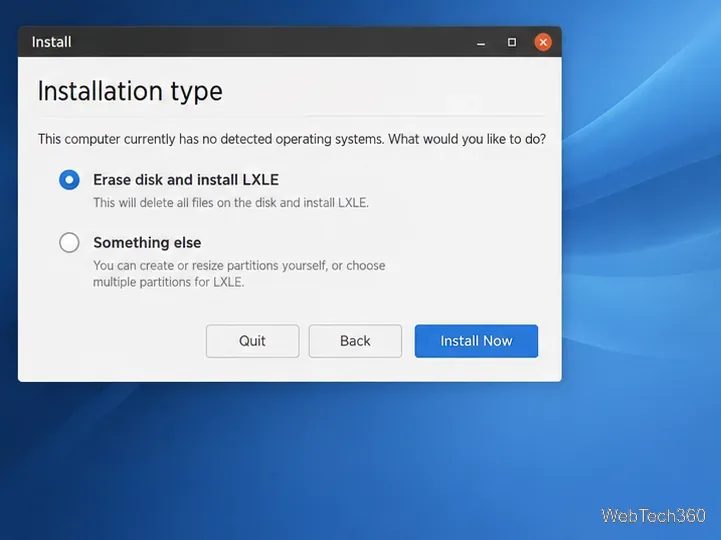Quit the installer with the Quit button
The width and height of the screenshot is (721, 540).
click(252, 341)
